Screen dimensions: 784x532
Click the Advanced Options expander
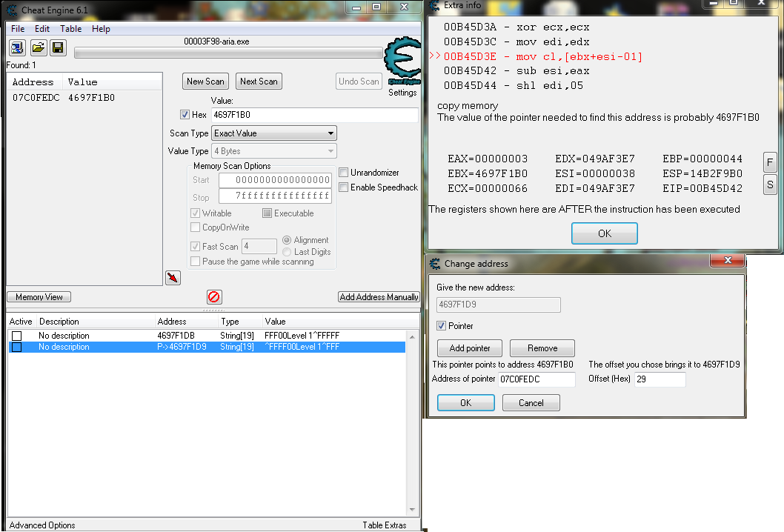pos(42,525)
